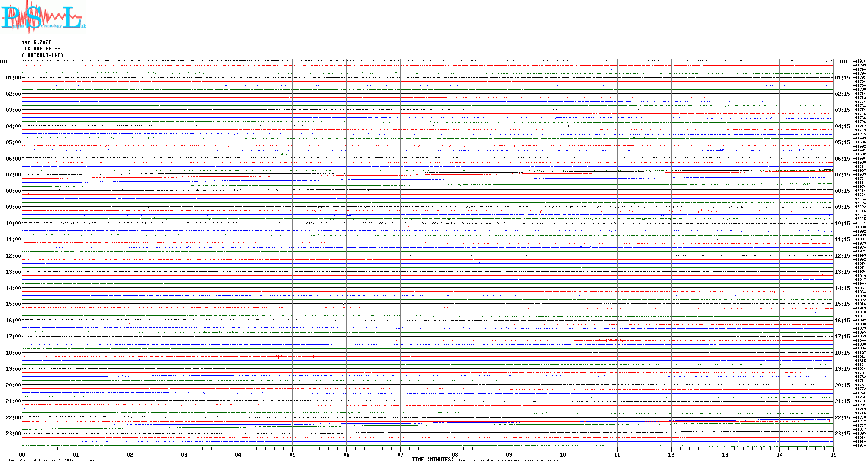
Task: Click the 22:15 label on the right side
Action: 842,418
